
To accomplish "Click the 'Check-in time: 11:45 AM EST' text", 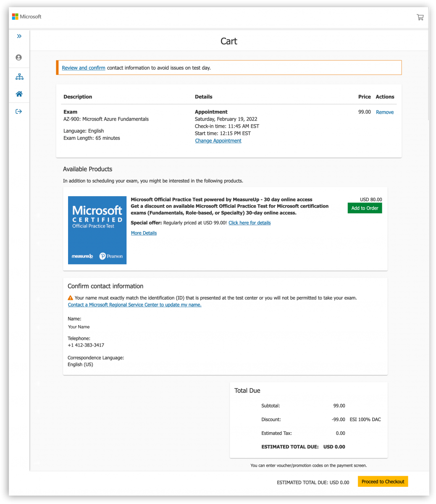I will pos(227,126).
